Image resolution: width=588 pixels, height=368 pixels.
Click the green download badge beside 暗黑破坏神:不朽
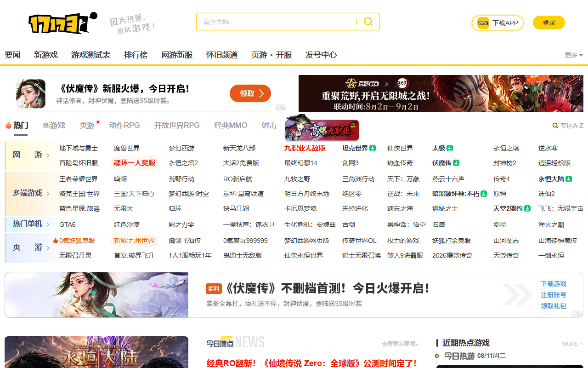[484, 194]
